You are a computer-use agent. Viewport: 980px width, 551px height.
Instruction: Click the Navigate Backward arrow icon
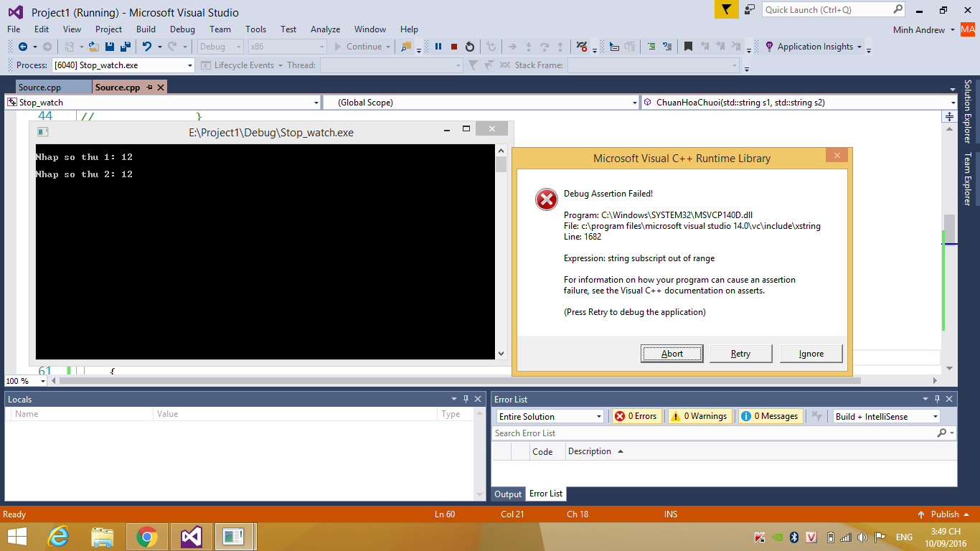pyautogui.click(x=22, y=47)
